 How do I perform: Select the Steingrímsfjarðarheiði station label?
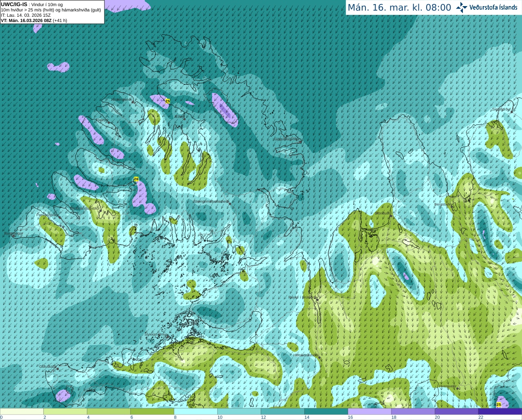click(x=211, y=201)
